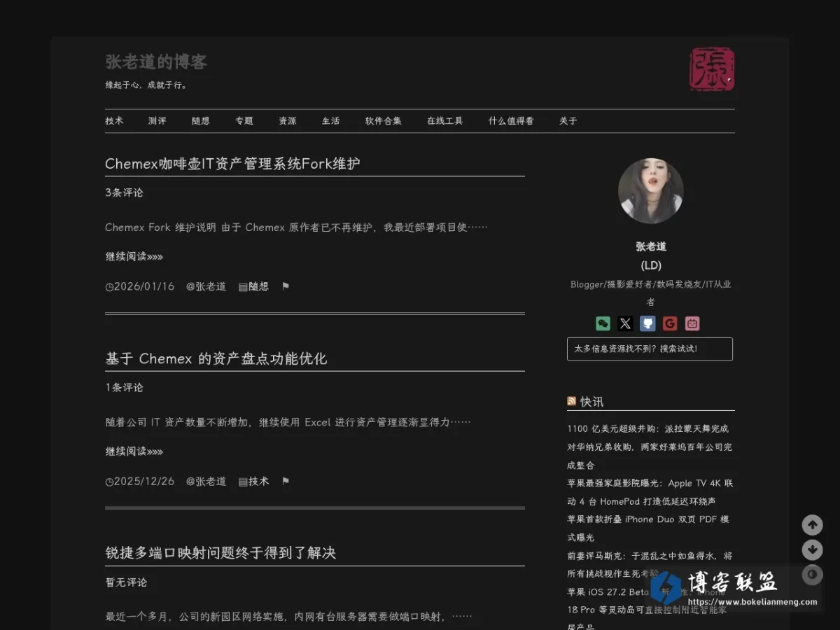This screenshot has width=840, height=630.
Task: Open the 测评 menu item
Action: [157, 121]
